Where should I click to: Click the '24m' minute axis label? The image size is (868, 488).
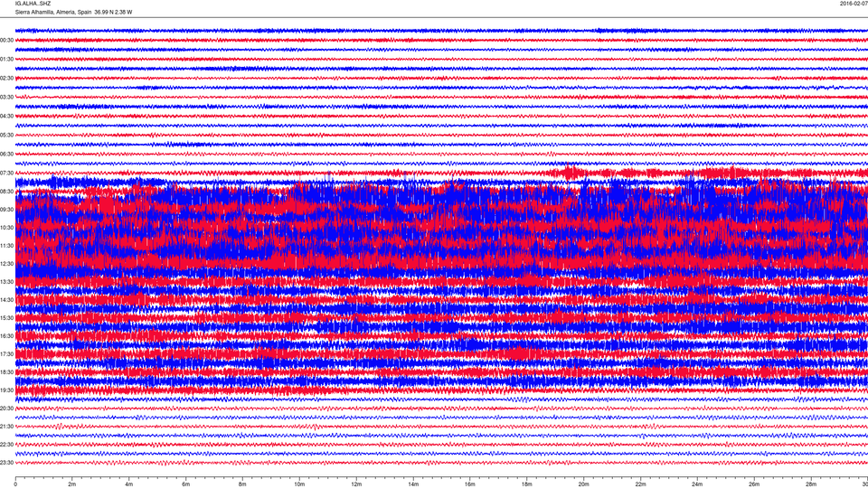(697, 484)
